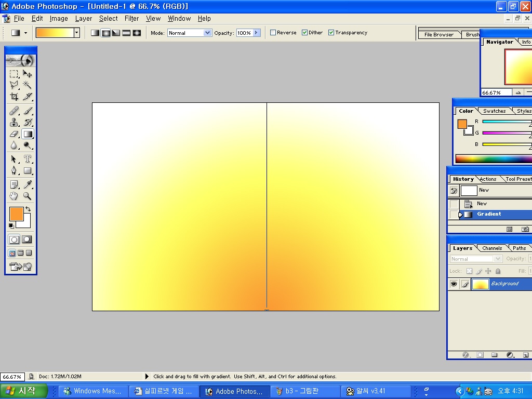Hide the Background layer via eye icon

click(x=454, y=284)
